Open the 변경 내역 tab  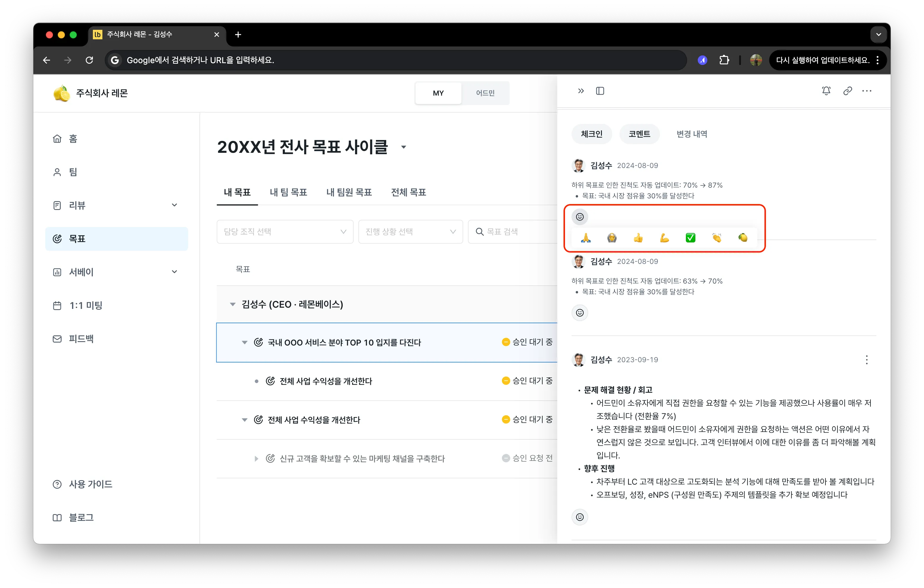(692, 134)
